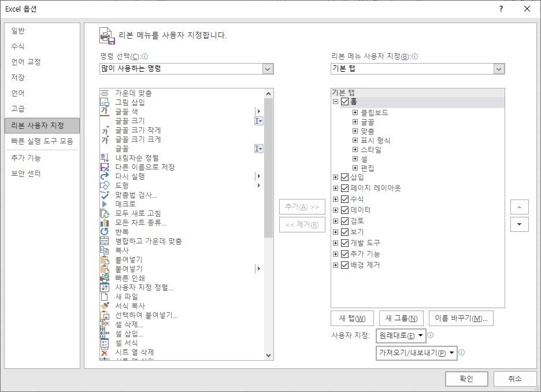Uncheck the 삽입 tab checkbox

pos(344,177)
